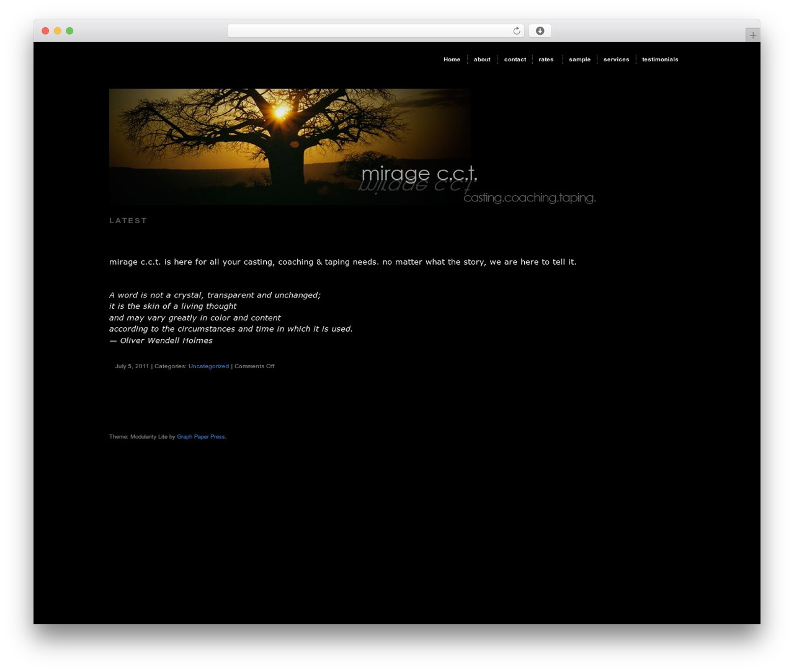The image size is (794, 672).
Task: Click the casting.coaching.taping. tagline
Action: (x=530, y=198)
